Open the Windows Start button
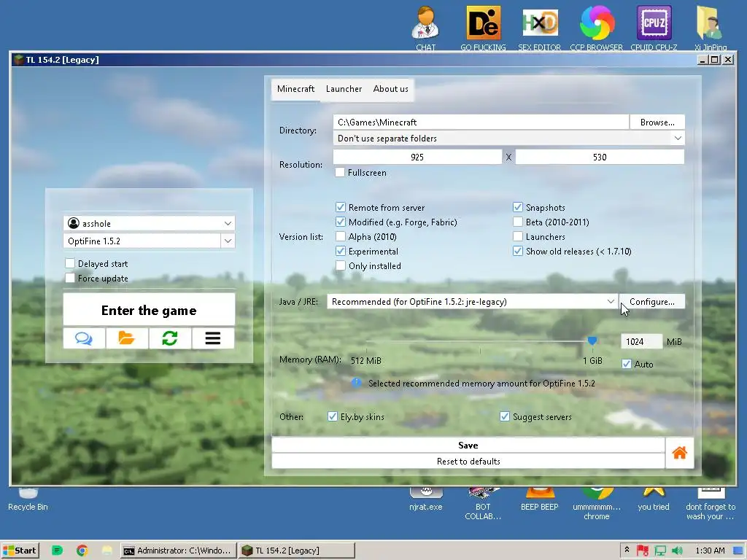 pos(20,551)
